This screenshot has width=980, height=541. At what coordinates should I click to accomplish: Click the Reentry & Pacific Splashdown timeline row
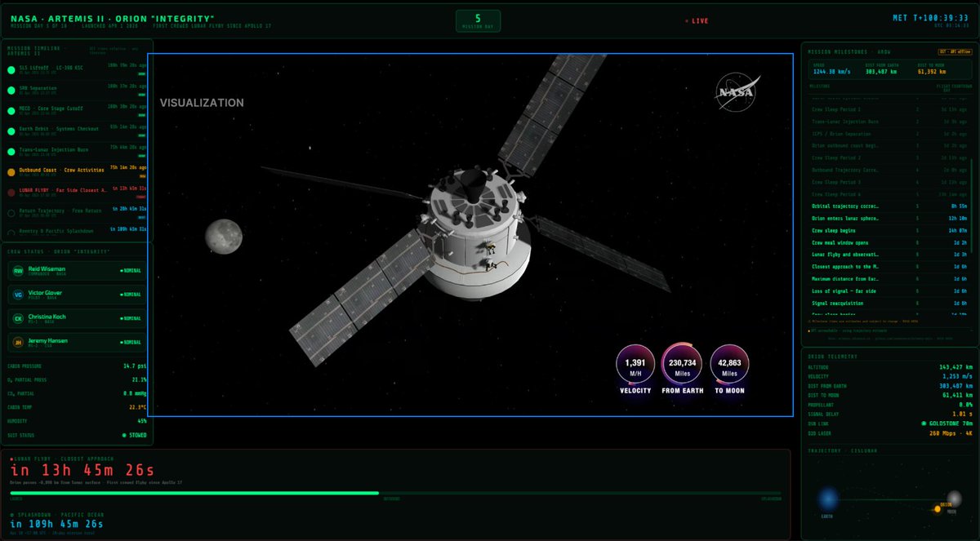point(78,233)
